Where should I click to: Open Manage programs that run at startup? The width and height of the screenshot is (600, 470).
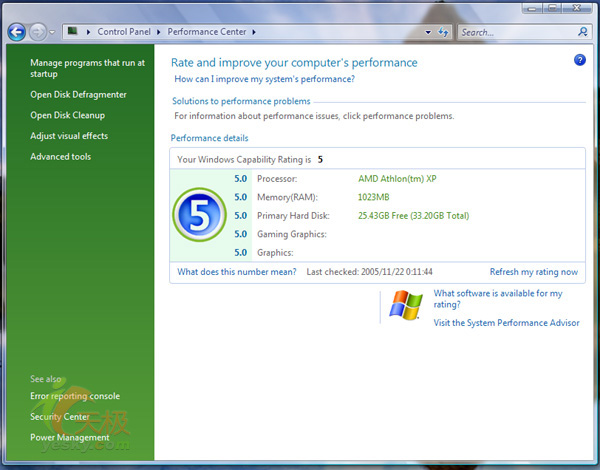87,68
